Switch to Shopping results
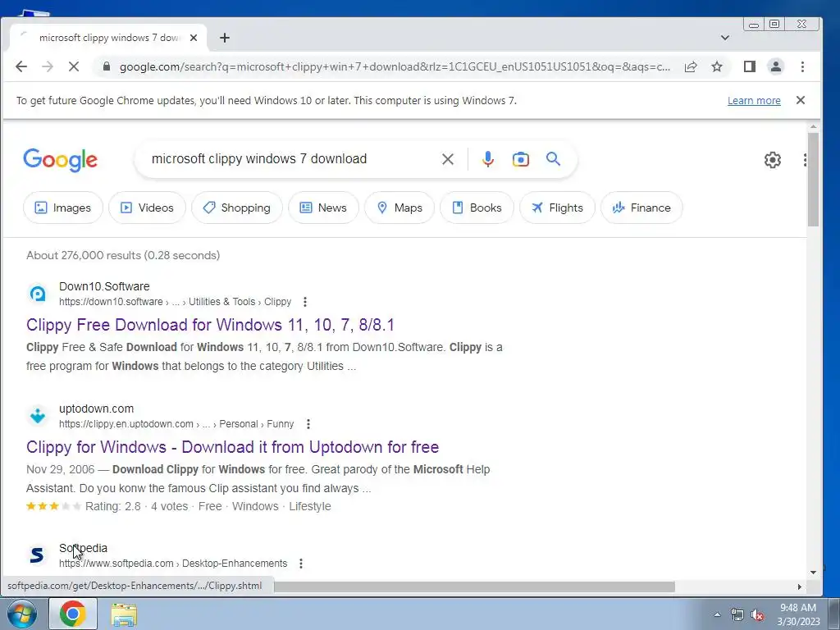Viewport: 840px width, 630px height. [x=237, y=208]
